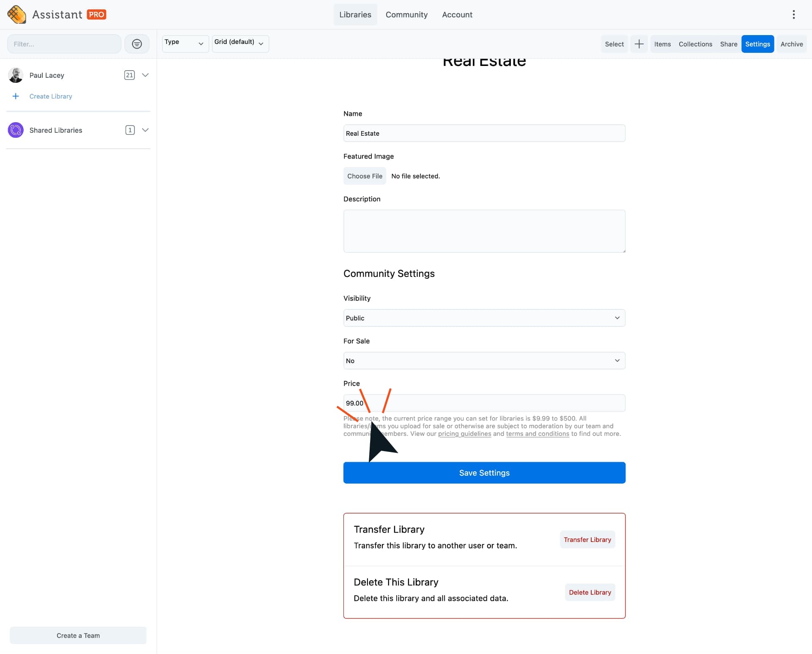Click the Delete Library button
The image size is (812, 654).
[590, 592]
